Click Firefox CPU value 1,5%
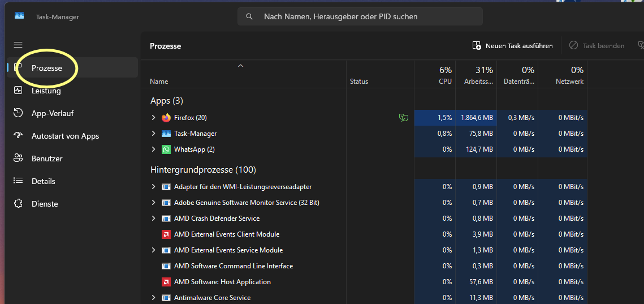Viewport: 644px width, 304px height. (445, 118)
